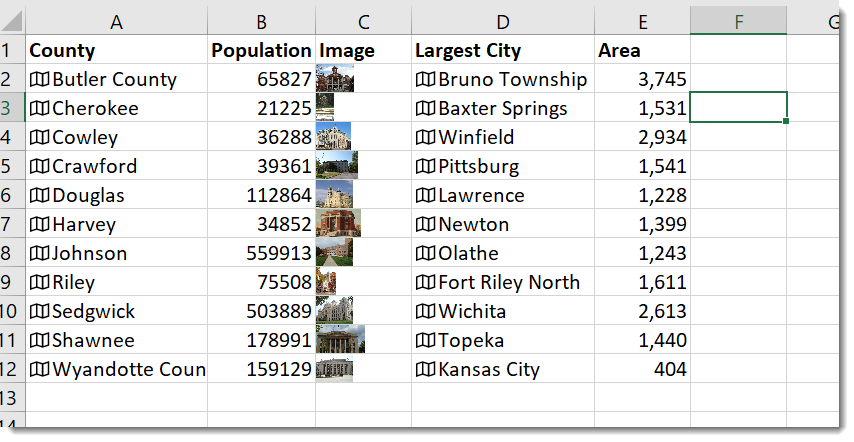Click the Johnson image thumbnail
This screenshot has width=854, height=442.
click(334, 252)
